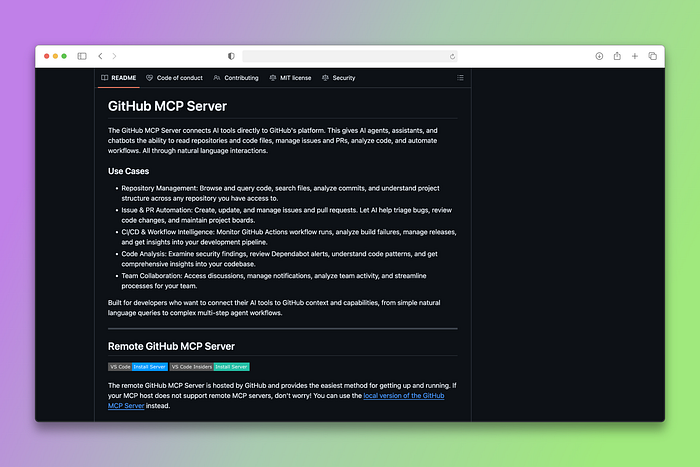Click the paragraph starting The GitHub MCP Server connects
Viewport: 700px width, 467px height.
point(273,141)
